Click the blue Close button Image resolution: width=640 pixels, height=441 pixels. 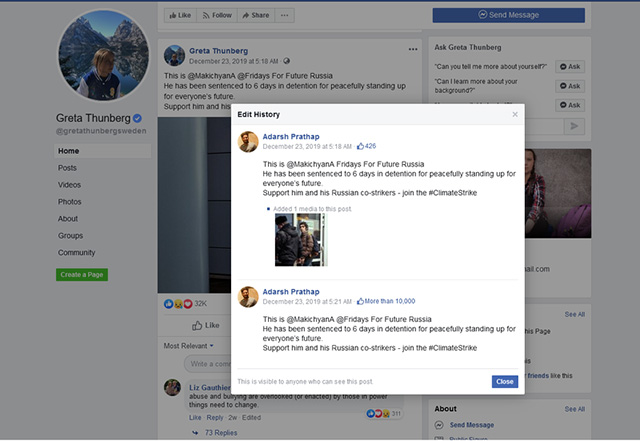pos(504,381)
